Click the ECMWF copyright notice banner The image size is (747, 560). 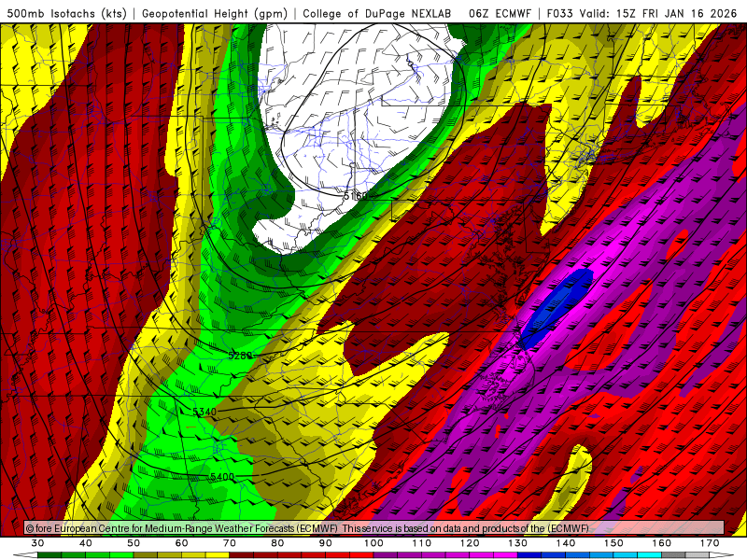coord(374,528)
